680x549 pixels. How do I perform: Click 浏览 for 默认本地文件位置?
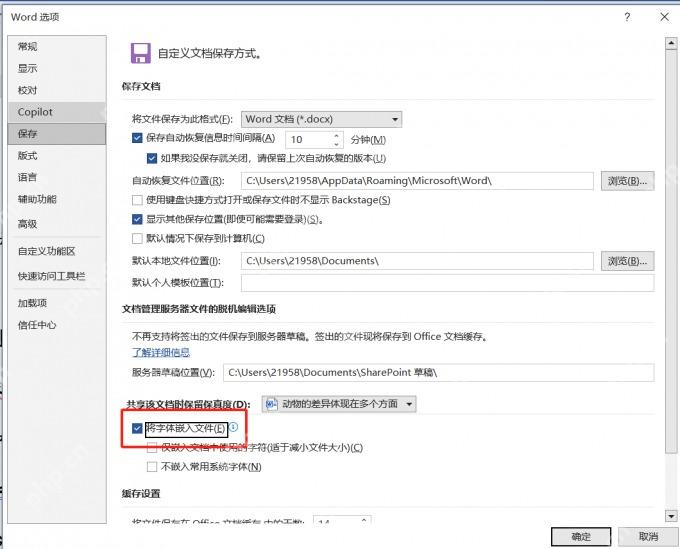click(x=628, y=261)
